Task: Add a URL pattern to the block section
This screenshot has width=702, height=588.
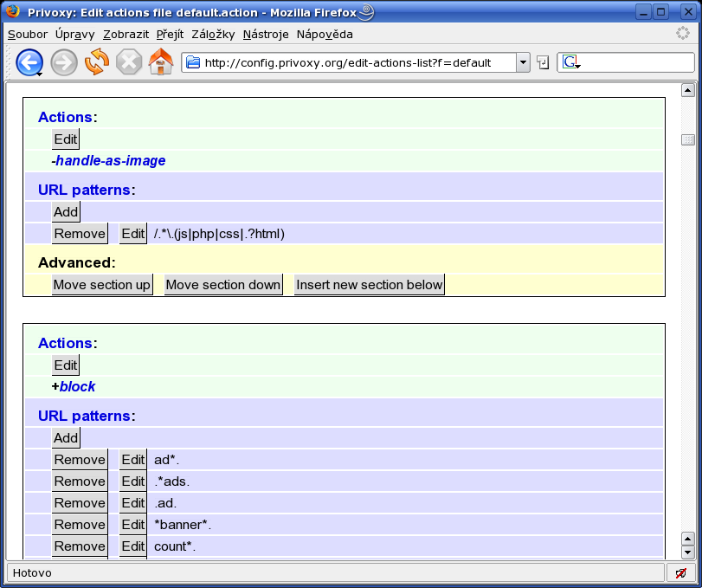Action: [66, 438]
